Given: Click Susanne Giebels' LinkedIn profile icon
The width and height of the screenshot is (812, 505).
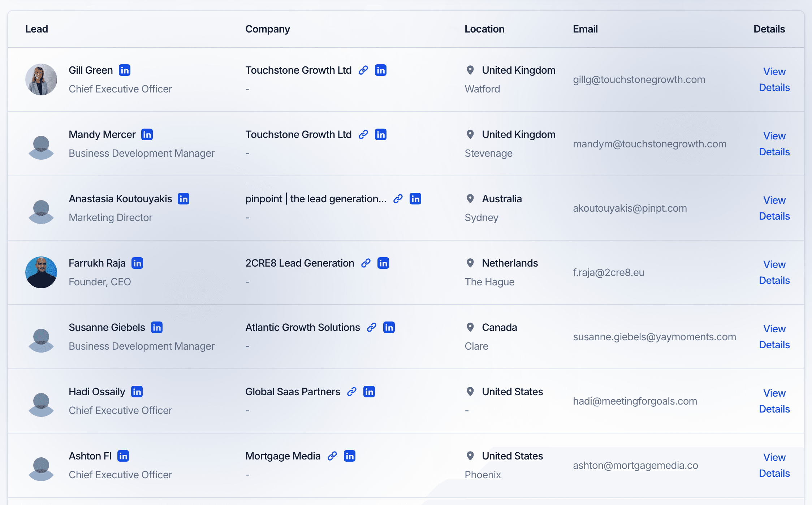Looking at the screenshot, I should click(157, 327).
